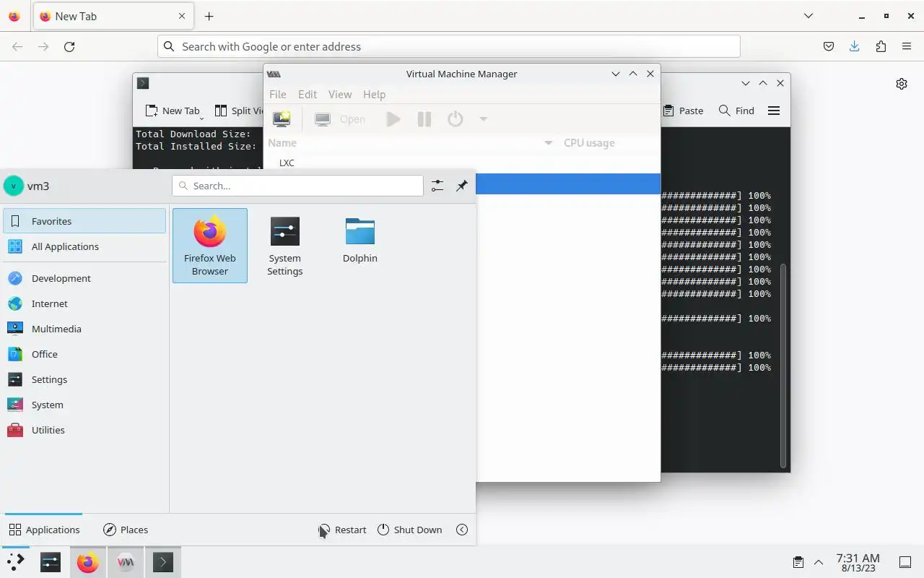Open System Settings from taskbar

click(51, 562)
